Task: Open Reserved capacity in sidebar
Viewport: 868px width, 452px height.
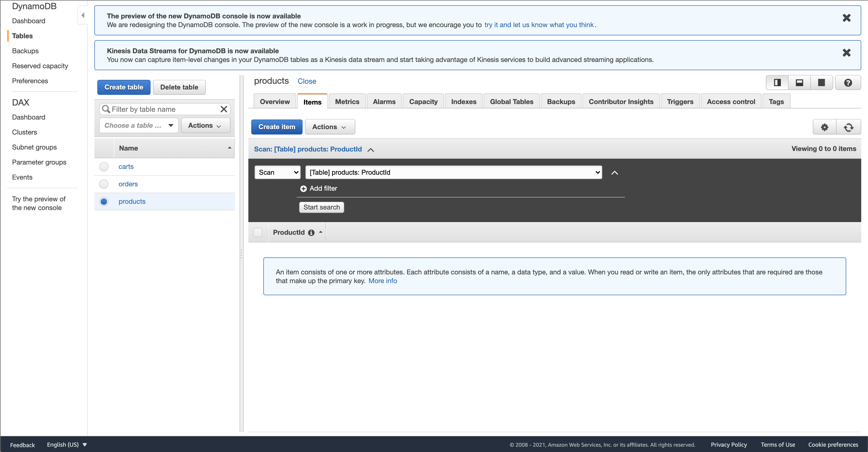Action: (x=40, y=66)
